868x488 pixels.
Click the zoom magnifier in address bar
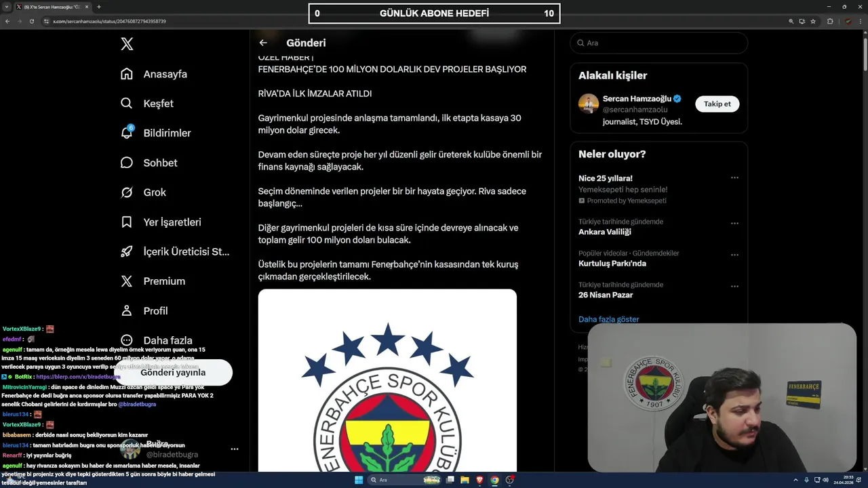(791, 21)
